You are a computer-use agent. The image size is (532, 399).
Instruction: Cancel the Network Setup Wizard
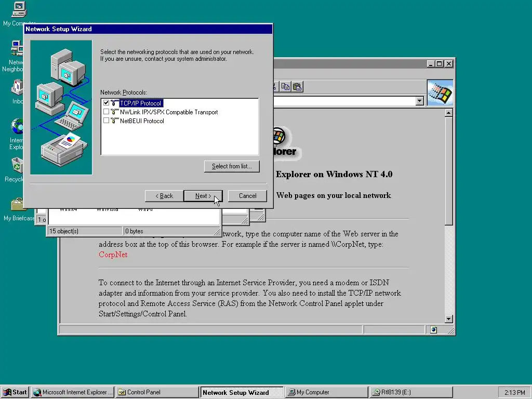pos(247,196)
